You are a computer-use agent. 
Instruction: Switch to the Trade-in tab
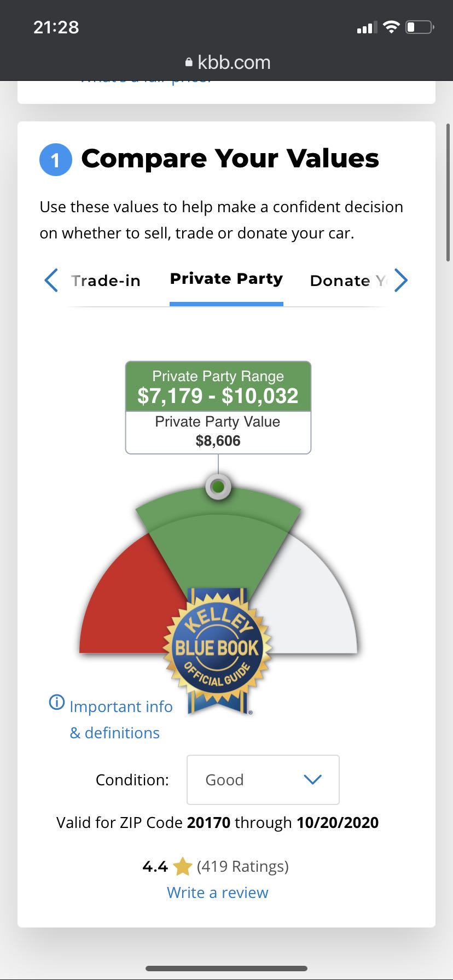click(106, 281)
